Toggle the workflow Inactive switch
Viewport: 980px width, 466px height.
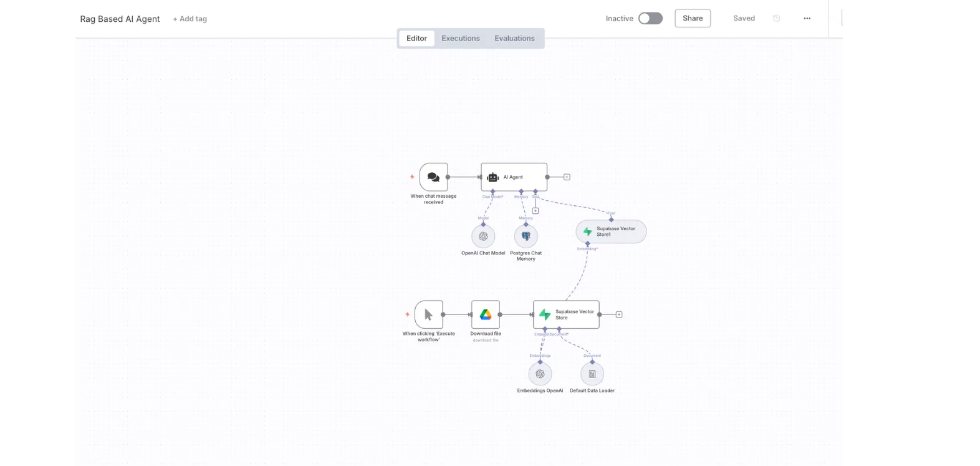coord(650,19)
